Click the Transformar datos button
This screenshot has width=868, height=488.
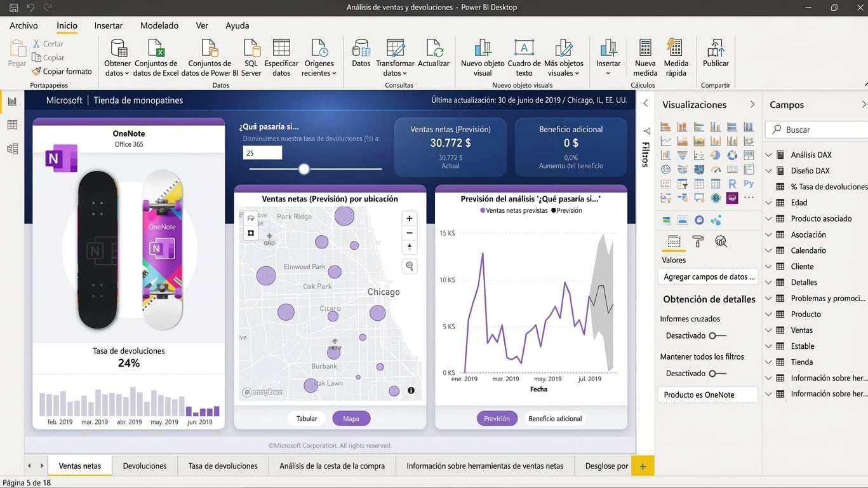coord(394,56)
